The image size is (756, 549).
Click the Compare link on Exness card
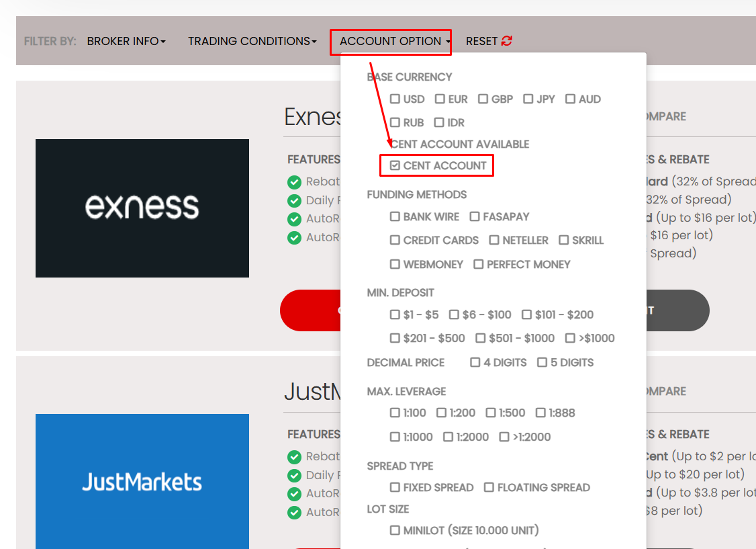tap(666, 116)
